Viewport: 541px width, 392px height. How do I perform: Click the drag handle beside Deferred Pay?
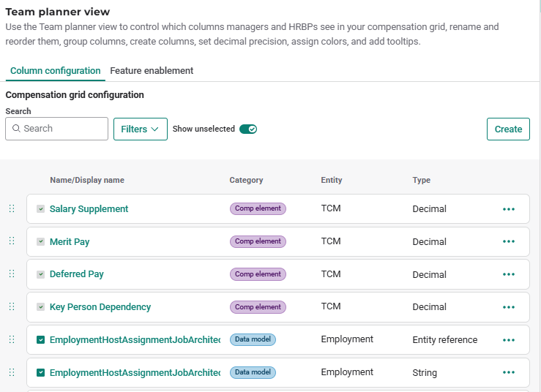[x=12, y=274]
